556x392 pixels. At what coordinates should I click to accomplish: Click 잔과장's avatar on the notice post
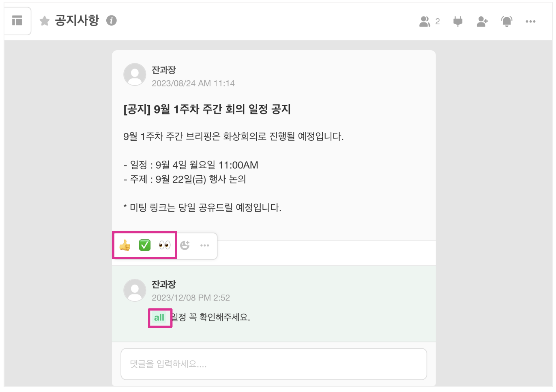(x=135, y=75)
